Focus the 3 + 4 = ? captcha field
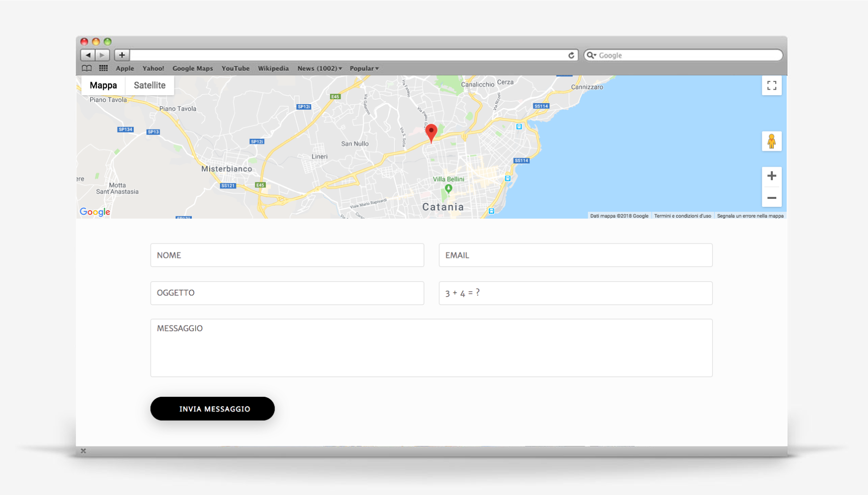This screenshot has width=868, height=495. coord(576,293)
